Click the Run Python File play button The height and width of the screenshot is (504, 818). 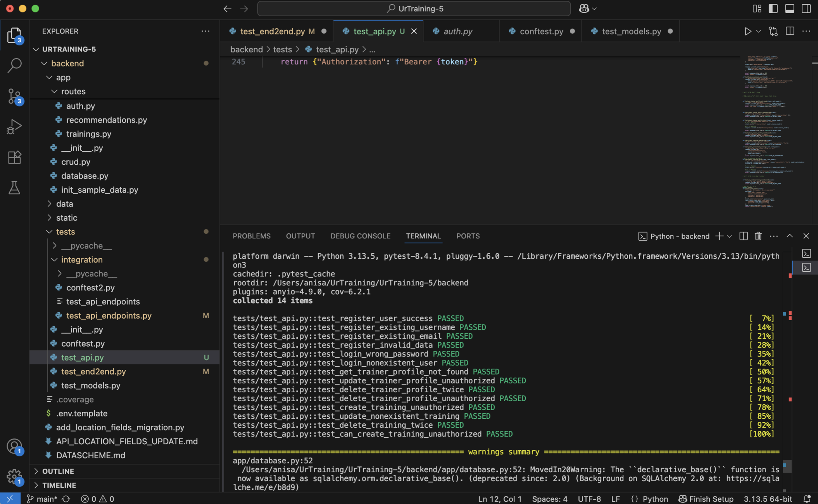coord(747,31)
